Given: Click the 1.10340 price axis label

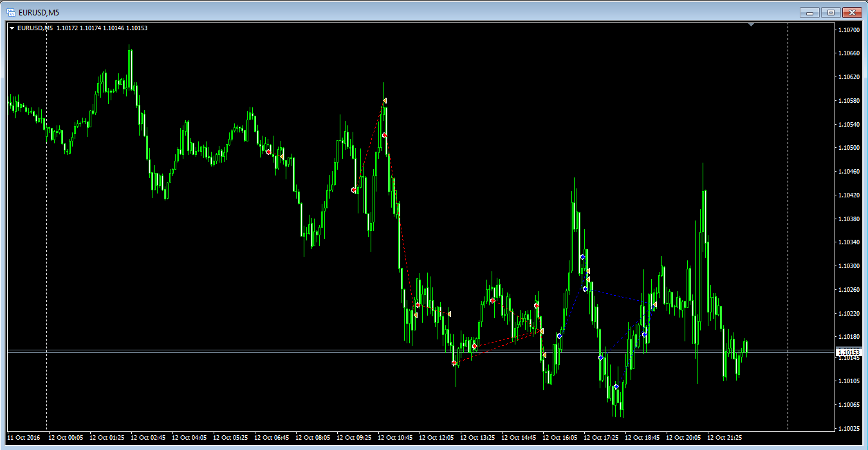Looking at the screenshot, I should click(x=849, y=242).
